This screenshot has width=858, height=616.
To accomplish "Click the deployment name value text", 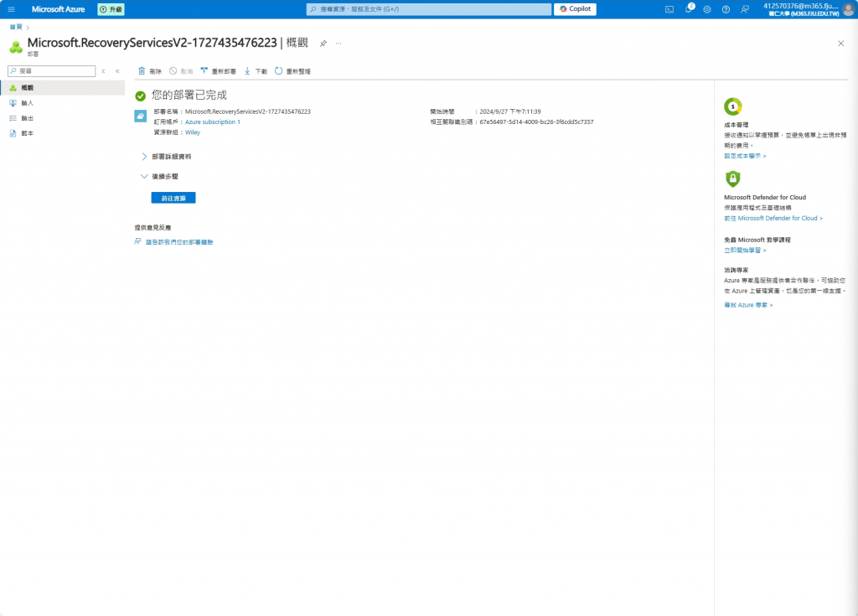I will [248, 111].
